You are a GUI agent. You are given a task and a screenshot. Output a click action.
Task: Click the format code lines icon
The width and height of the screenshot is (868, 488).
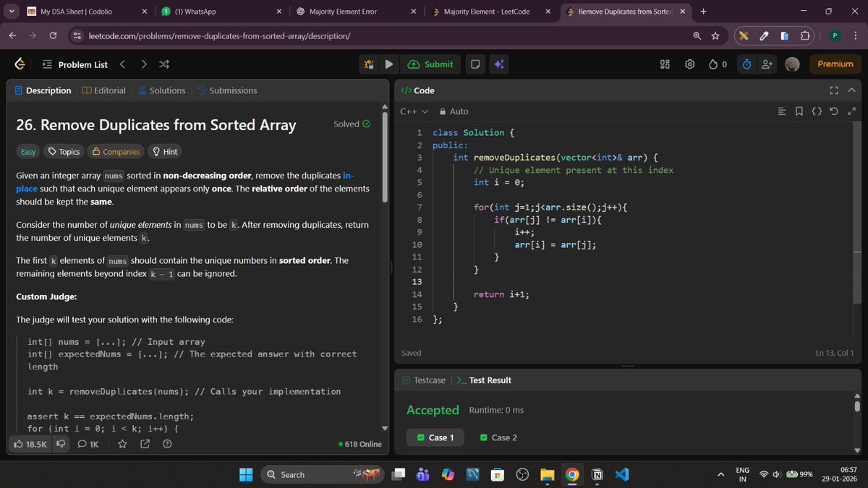click(x=781, y=111)
